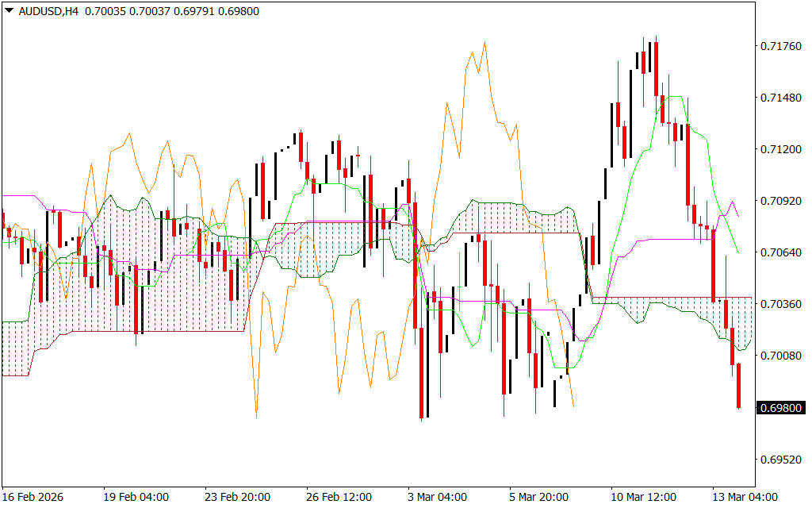
Task: Click the 26 Feb 12:00 time label
Action: point(339,497)
